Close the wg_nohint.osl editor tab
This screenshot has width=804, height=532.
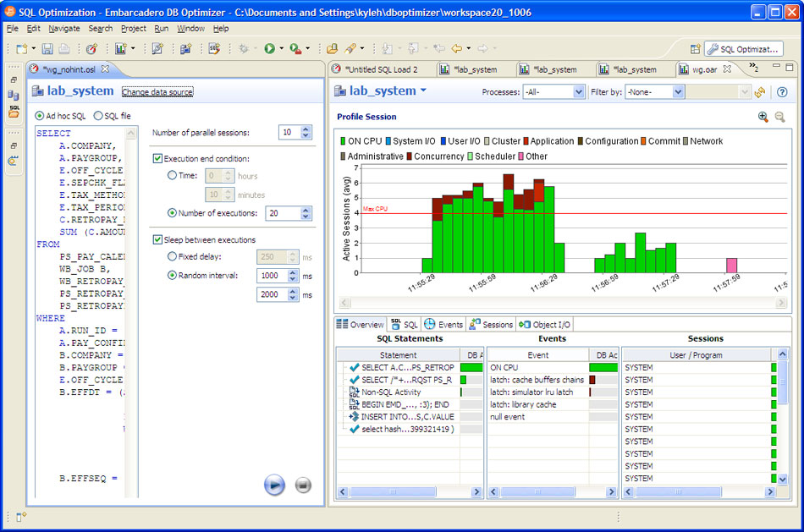[105, 69]
